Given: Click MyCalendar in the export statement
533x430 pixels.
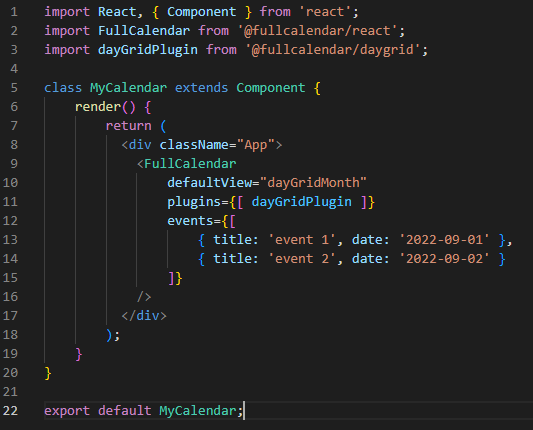Looking at the screenshot, I should click(197, 411).
